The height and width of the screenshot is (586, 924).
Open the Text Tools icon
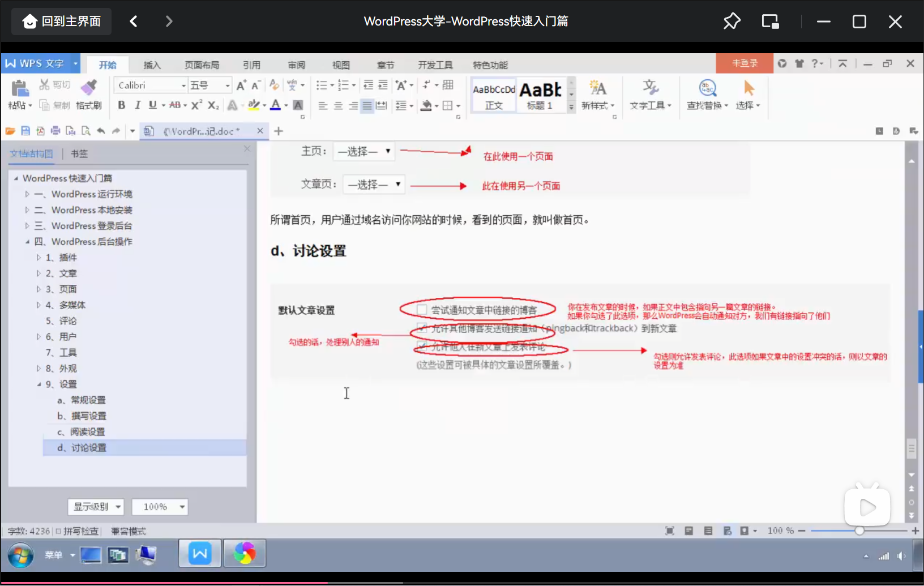pos(651,95)
